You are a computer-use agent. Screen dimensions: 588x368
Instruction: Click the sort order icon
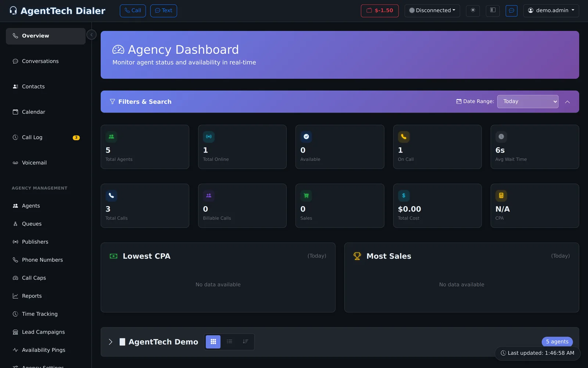(x=245, y=342)
